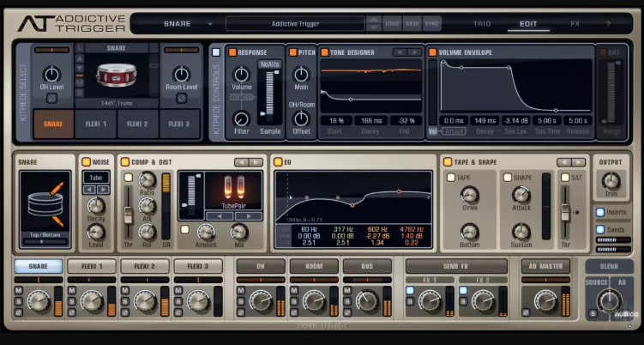Click the distortion type next arrow

249,216
